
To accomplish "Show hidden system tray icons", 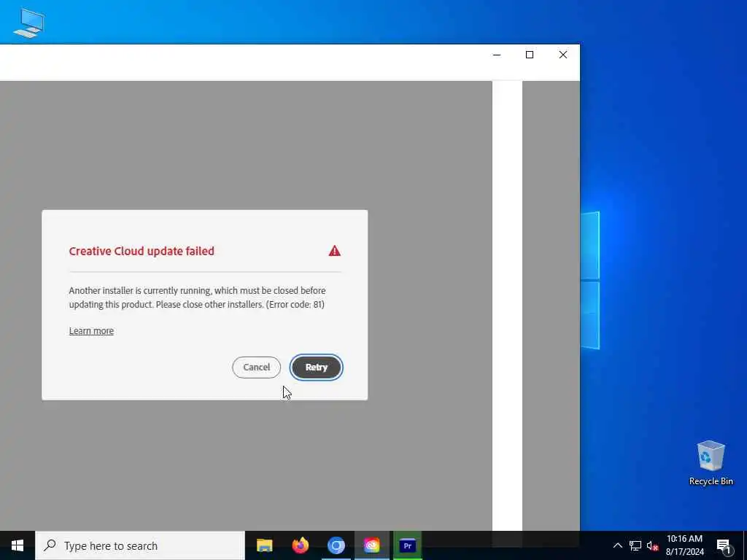I will pos(617,545).
